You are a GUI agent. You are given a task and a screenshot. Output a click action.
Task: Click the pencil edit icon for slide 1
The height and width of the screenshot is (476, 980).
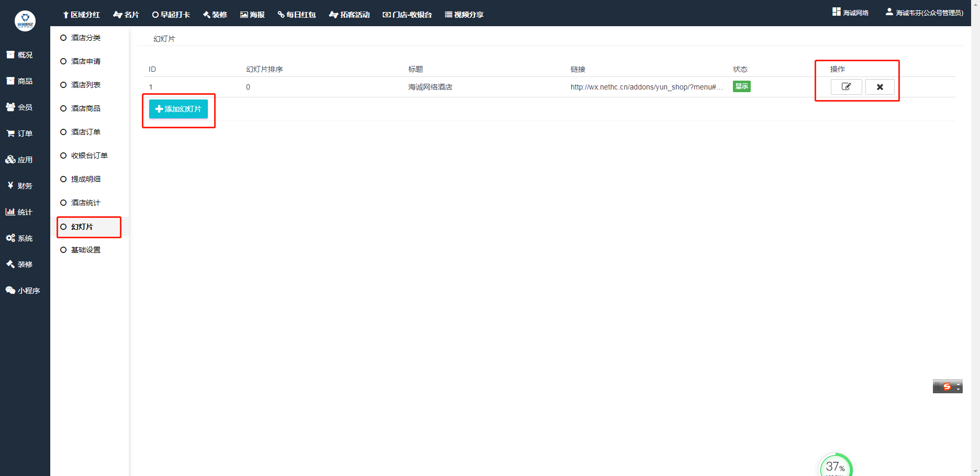coord(846,87)
